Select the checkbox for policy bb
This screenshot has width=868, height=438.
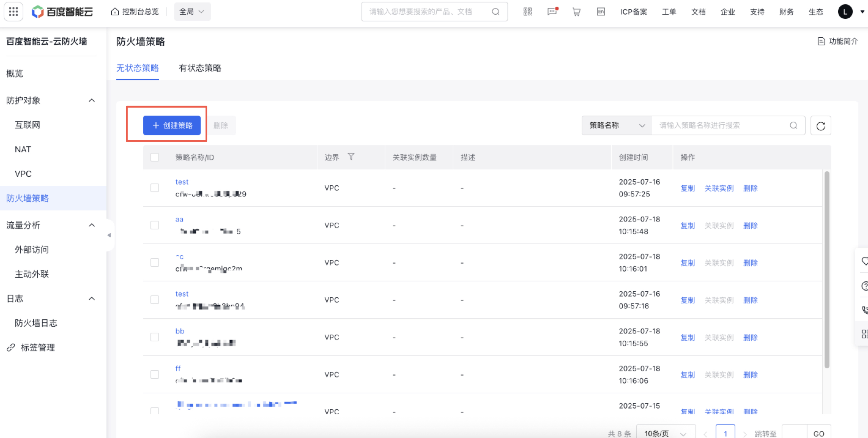(155, 337)
